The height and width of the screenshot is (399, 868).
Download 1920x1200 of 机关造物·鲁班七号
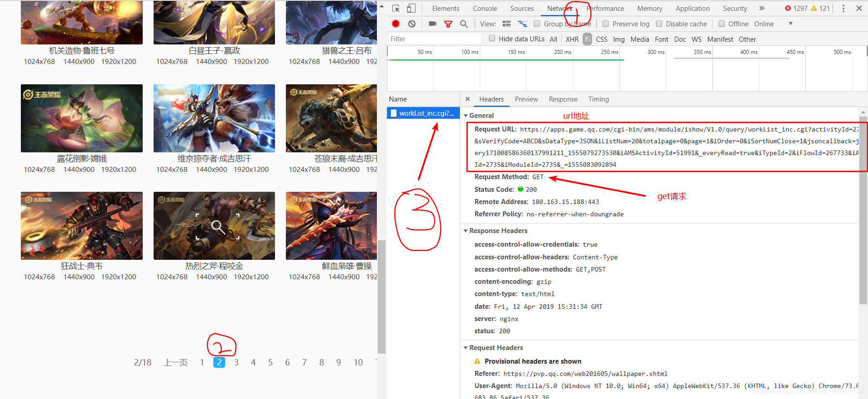pos(119,61)
